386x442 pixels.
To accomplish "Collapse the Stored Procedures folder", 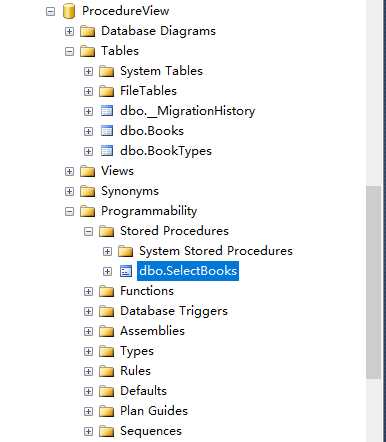I will click(x=88, y=231).
